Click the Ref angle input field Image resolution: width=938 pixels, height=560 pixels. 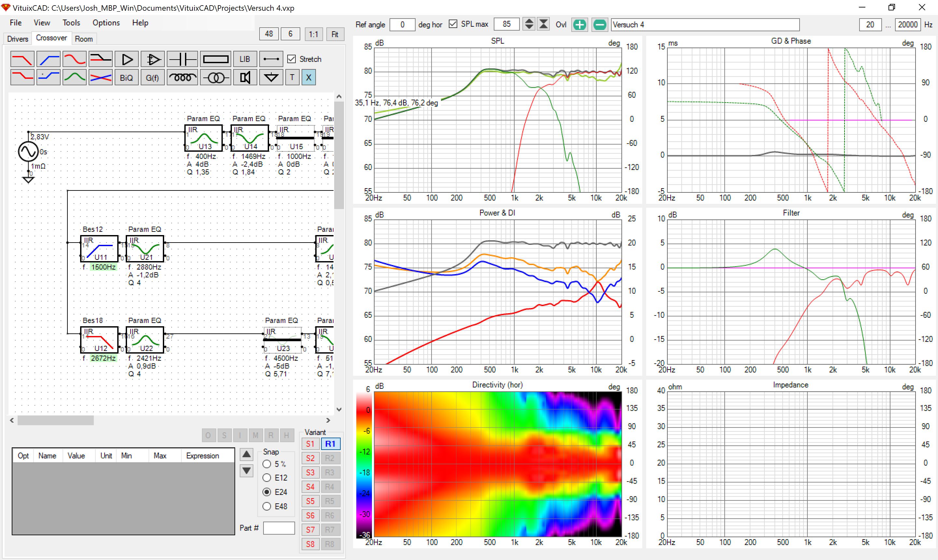(402, 24)
